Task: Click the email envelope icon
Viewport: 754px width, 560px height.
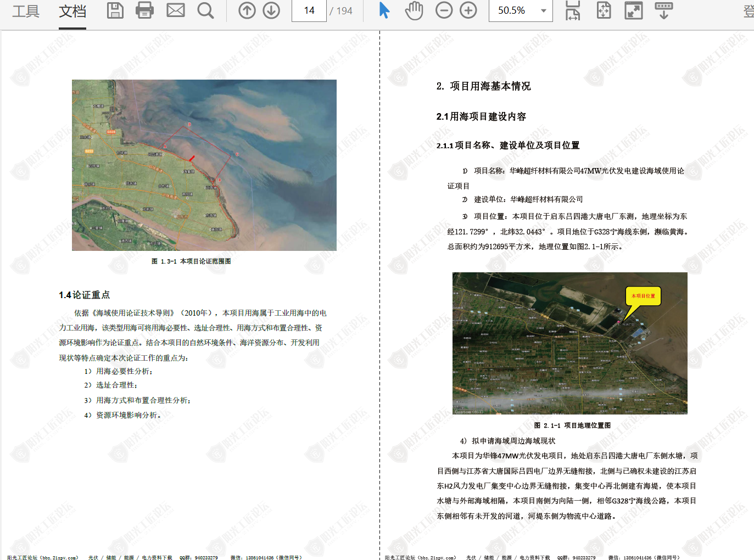Action: [x=176, y=10]
